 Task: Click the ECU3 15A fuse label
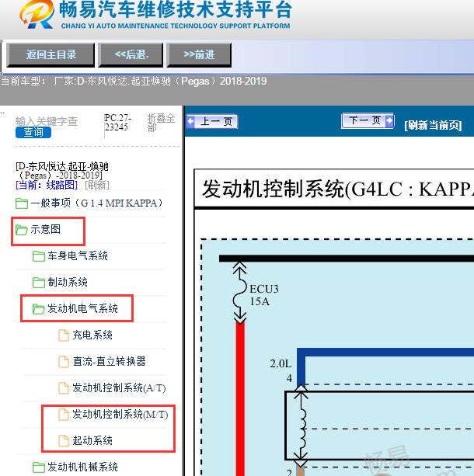pyautogui.click(x=263, y=295)
